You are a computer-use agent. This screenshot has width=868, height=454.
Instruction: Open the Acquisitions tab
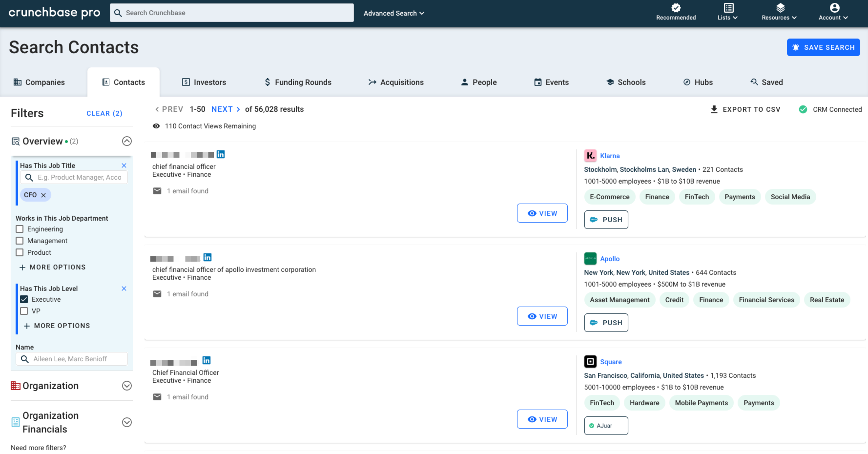396,82
